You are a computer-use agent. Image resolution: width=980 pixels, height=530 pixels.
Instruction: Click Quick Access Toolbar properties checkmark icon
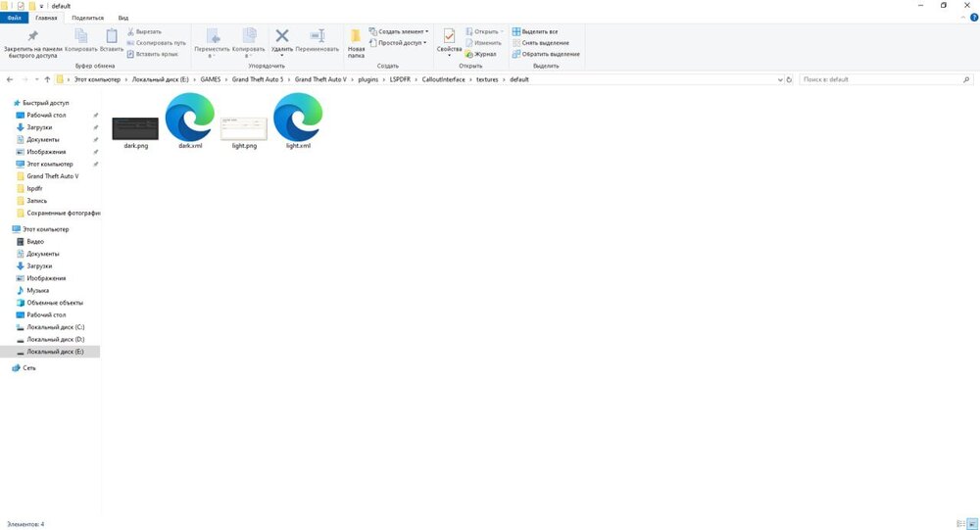(x=21, y=6)
